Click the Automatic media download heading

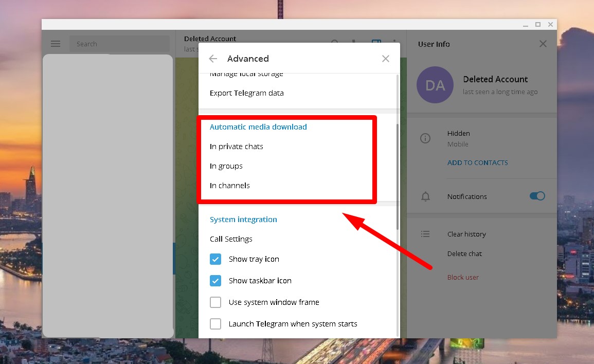point(258,127)
